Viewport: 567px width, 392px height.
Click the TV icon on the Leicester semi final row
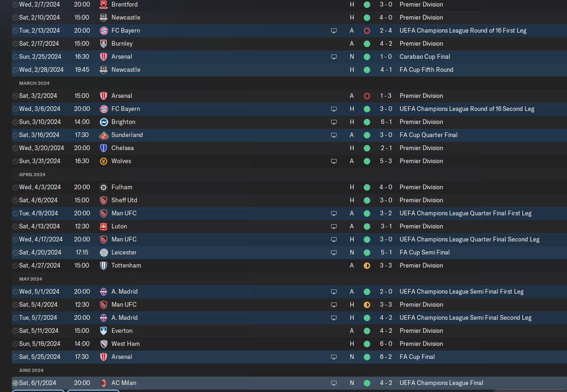point(334,253)
